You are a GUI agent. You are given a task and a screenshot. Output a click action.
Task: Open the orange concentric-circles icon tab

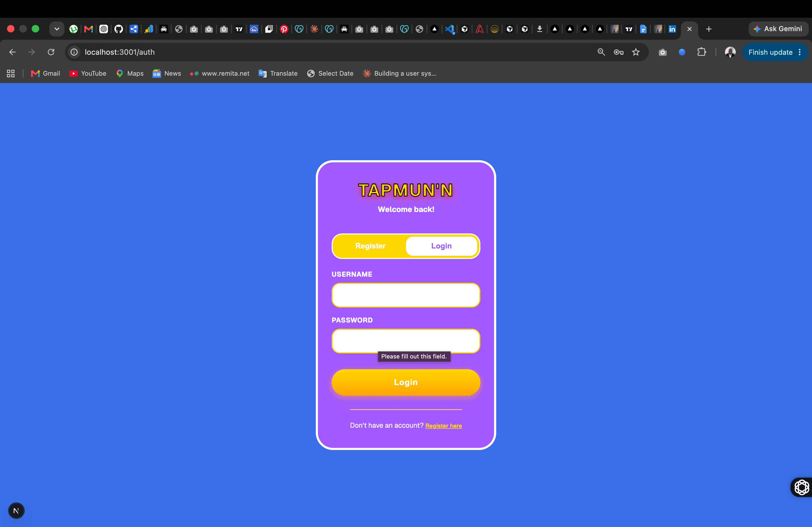pos(494,29)
